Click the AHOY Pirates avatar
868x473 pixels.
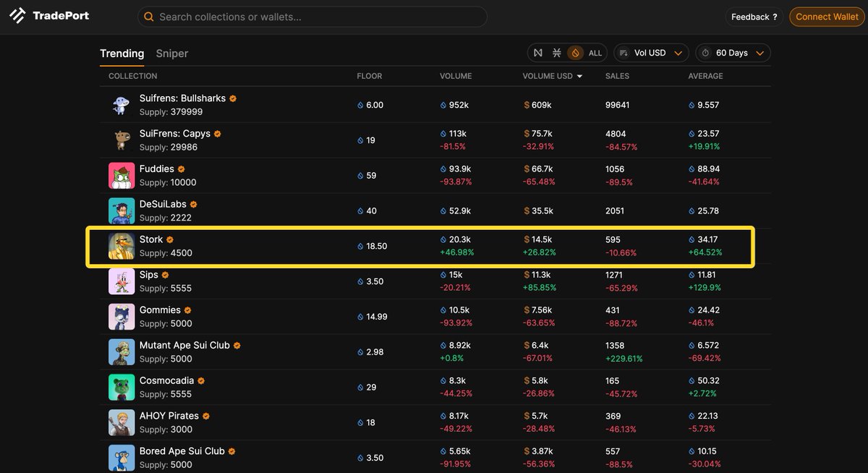[x=122, y=422]
